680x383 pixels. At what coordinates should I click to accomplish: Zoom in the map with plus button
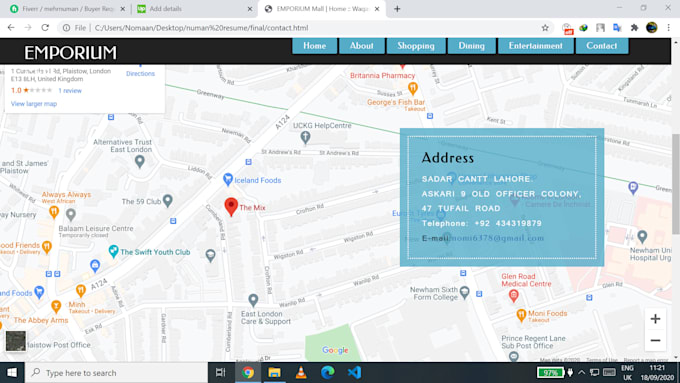coord(655,319)
